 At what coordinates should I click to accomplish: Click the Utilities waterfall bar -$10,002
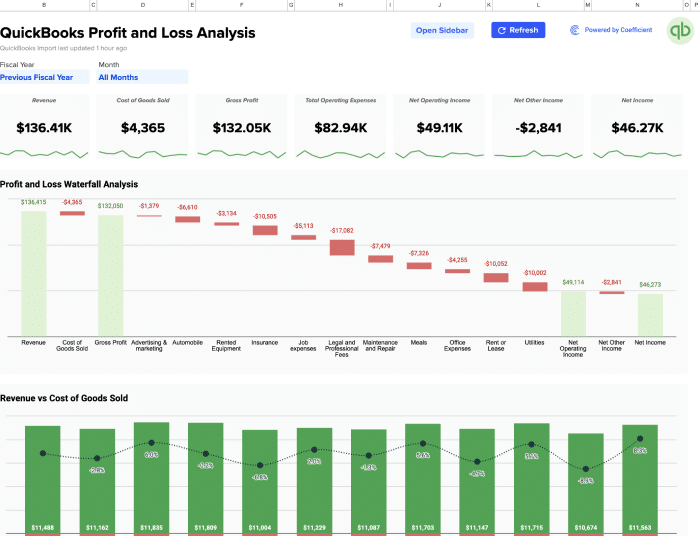pyautogui.click(x=535, y=287)
